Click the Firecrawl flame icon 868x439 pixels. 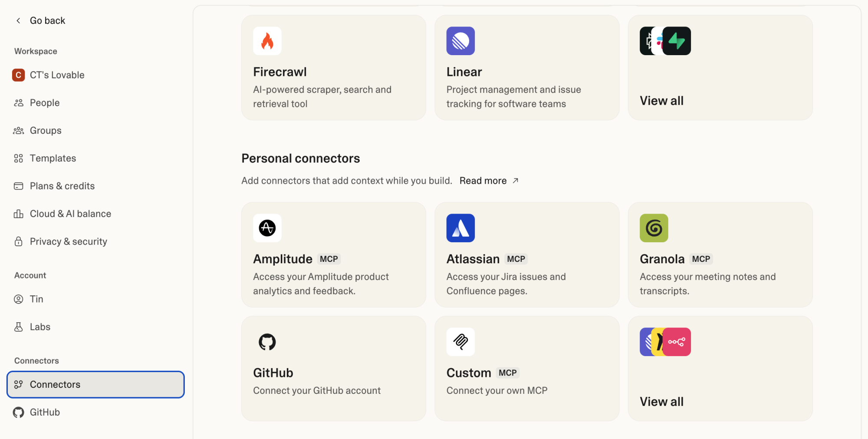coord(267,41)
